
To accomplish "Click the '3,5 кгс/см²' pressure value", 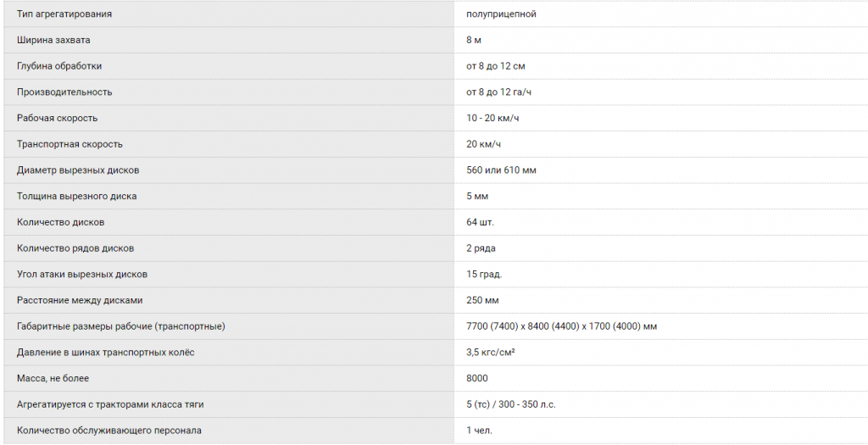I will coord(490,353).
